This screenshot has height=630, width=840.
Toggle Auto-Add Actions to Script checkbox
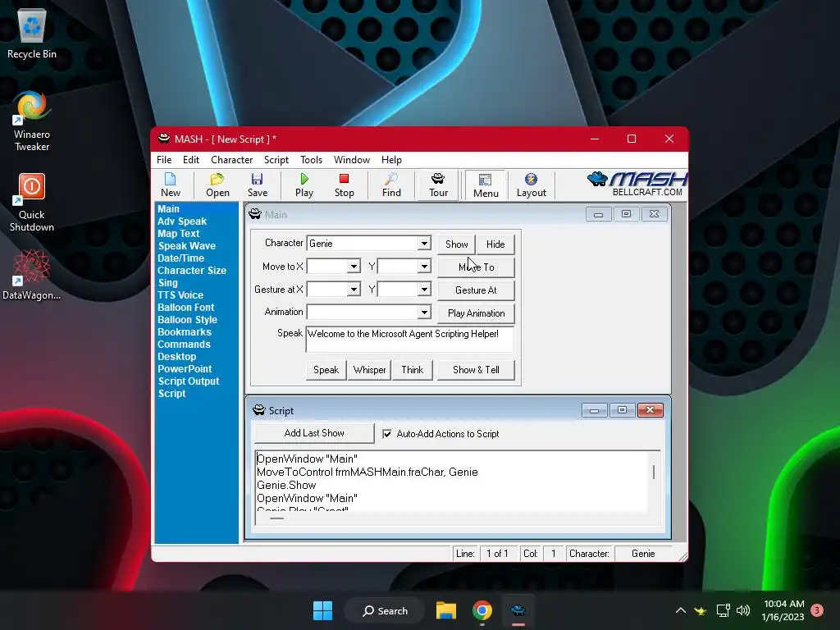click(x=387, y=434)
